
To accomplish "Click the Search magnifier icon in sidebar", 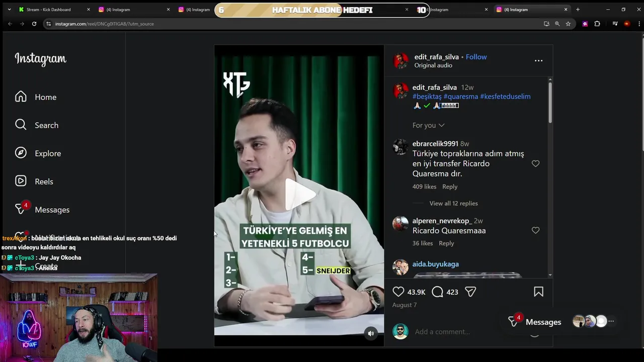I will click(21, 125).
